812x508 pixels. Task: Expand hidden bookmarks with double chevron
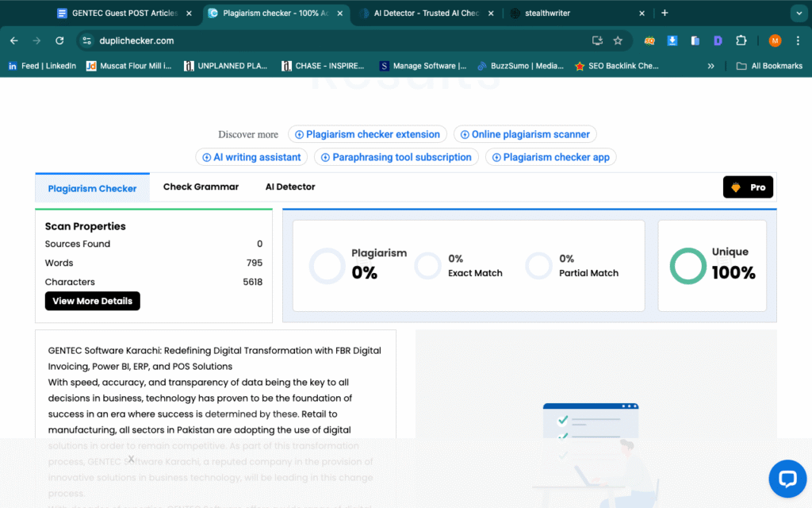click(710, 66)
